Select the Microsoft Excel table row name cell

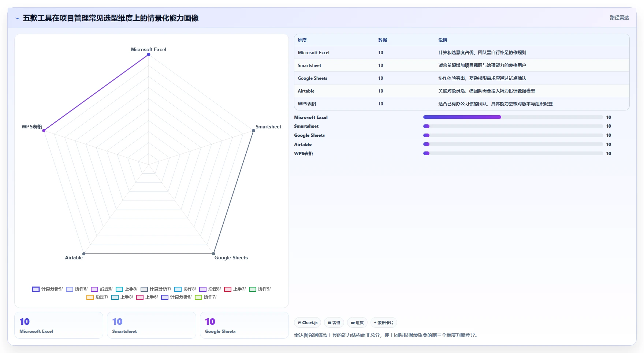pyautogui.click(x=313, y=53)
